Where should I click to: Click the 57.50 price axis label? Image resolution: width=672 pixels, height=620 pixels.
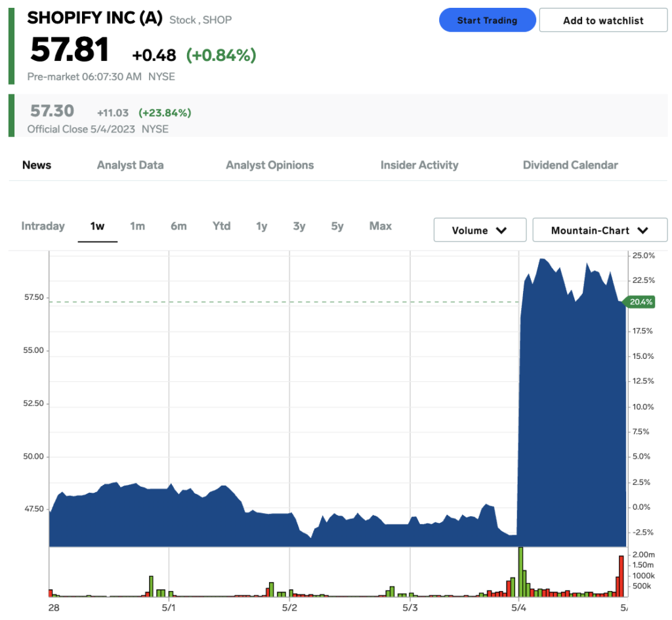coord(34,297)
